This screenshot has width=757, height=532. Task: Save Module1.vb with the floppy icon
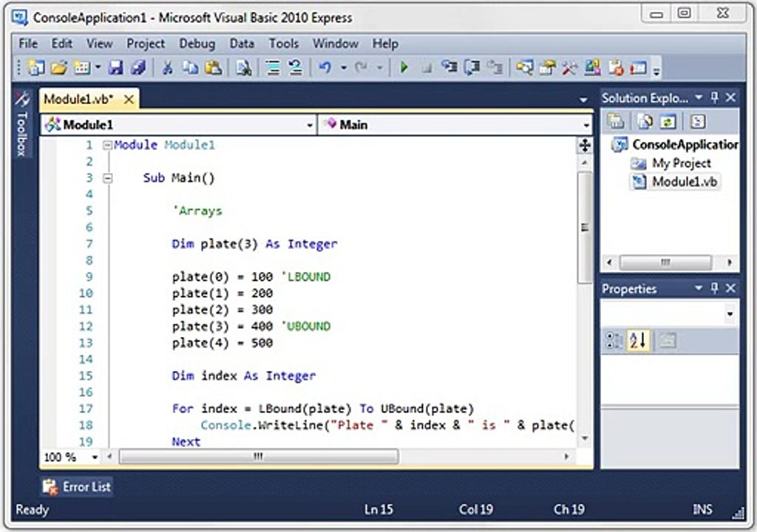pos(116,67)
